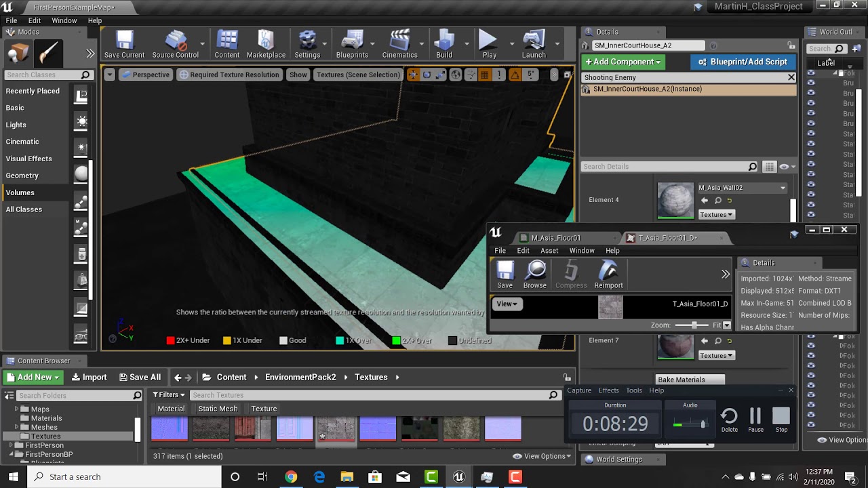Open the Content toolbar icon

(226, 45)
